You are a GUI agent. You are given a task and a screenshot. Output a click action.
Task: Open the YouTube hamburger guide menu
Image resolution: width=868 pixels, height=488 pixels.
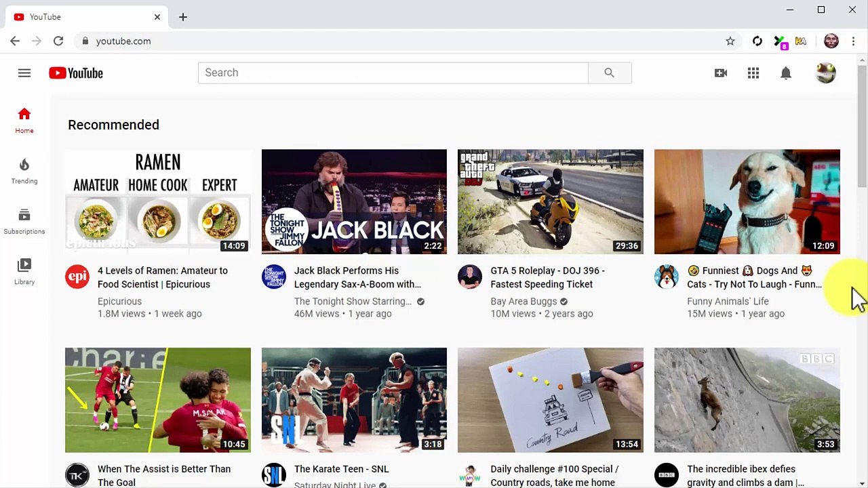24,73
